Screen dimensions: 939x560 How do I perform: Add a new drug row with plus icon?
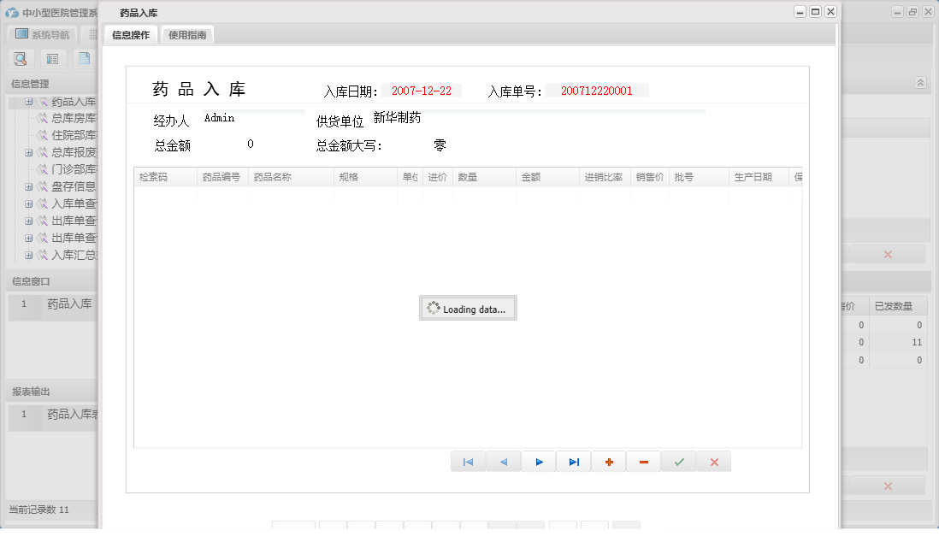608,461
